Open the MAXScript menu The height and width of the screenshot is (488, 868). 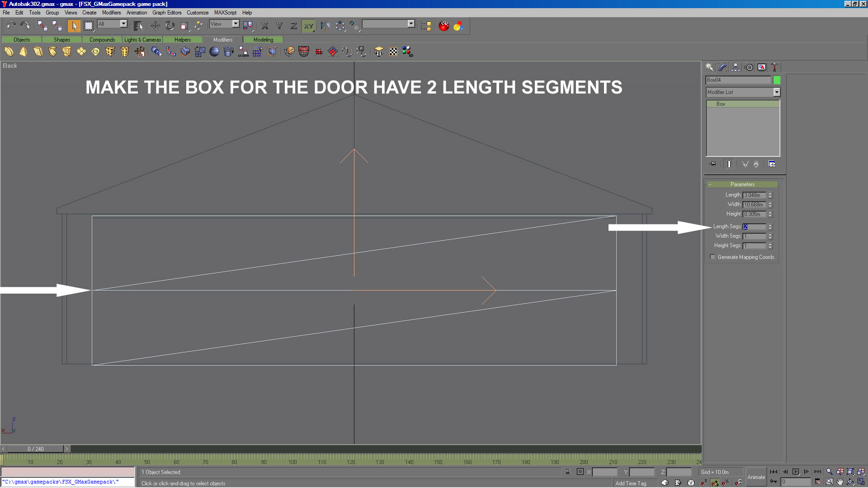225,13
